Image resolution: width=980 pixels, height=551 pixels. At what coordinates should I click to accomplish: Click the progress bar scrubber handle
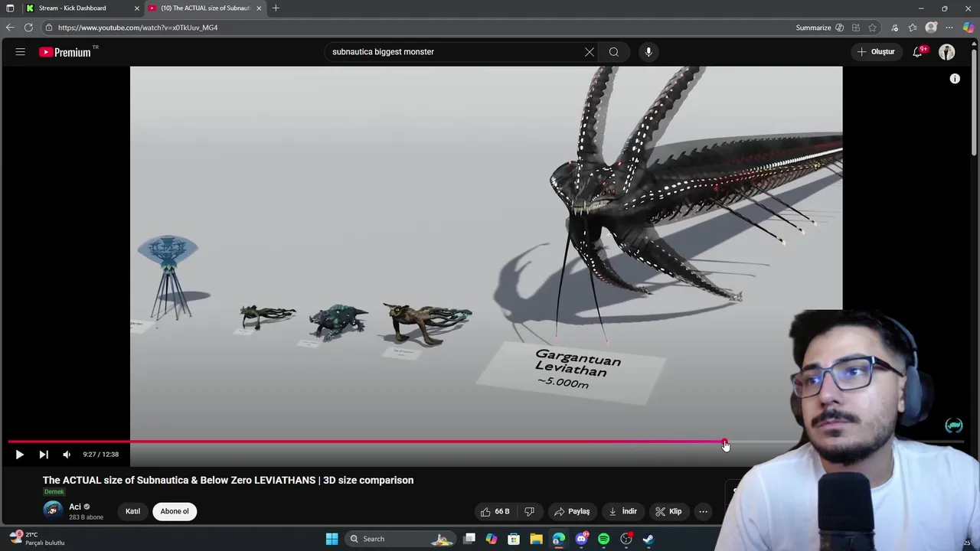click(725, 442)
